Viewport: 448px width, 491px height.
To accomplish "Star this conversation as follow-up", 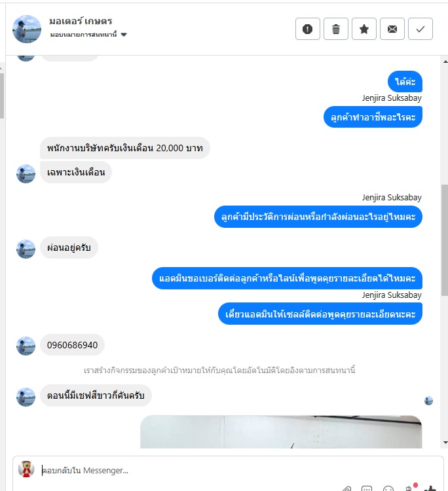I will pos(364,29).
